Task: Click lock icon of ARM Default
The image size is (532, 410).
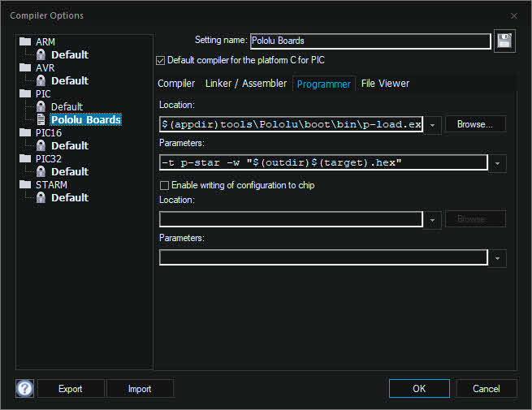Action: (41, 54)
